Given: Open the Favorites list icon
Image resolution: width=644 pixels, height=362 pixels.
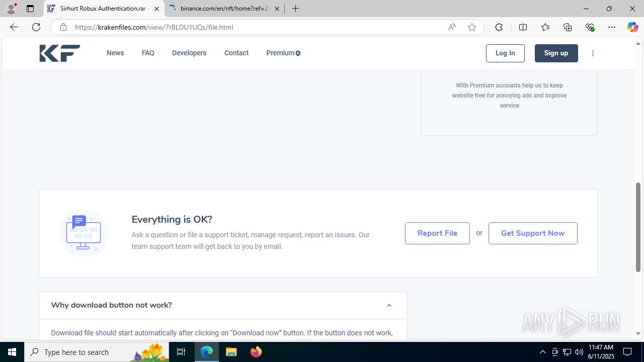Looking at the screenshot, I should [x=545, y=27].
